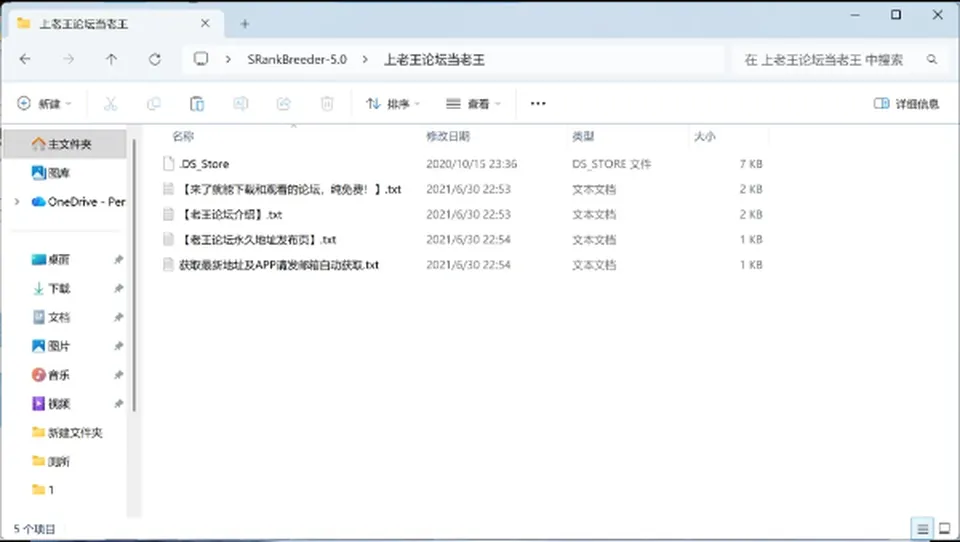This screenshot has height=542, width=960.
Task: Sort by the 类型 column header
Action: click(583, 136)
